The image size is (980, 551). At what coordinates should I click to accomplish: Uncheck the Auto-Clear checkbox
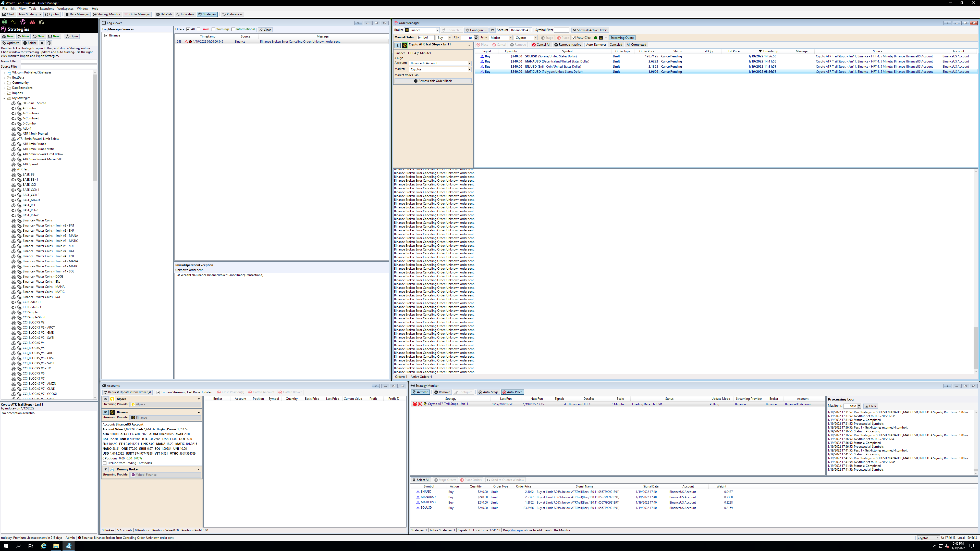click(574, 38)
